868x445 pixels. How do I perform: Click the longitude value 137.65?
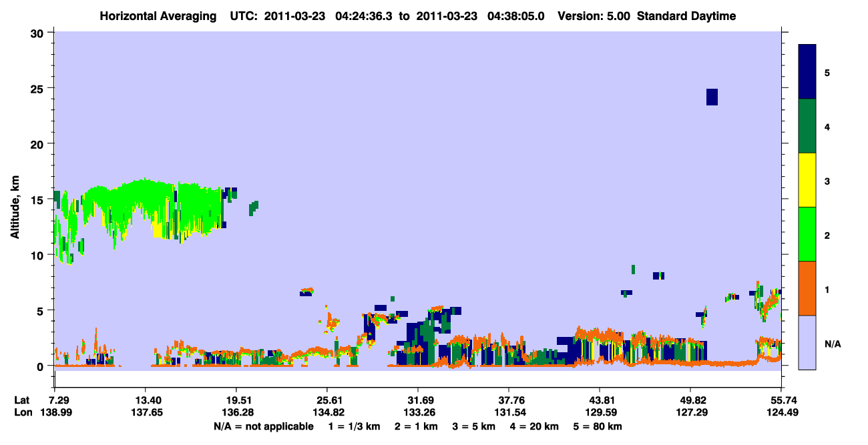pos(146,412)
